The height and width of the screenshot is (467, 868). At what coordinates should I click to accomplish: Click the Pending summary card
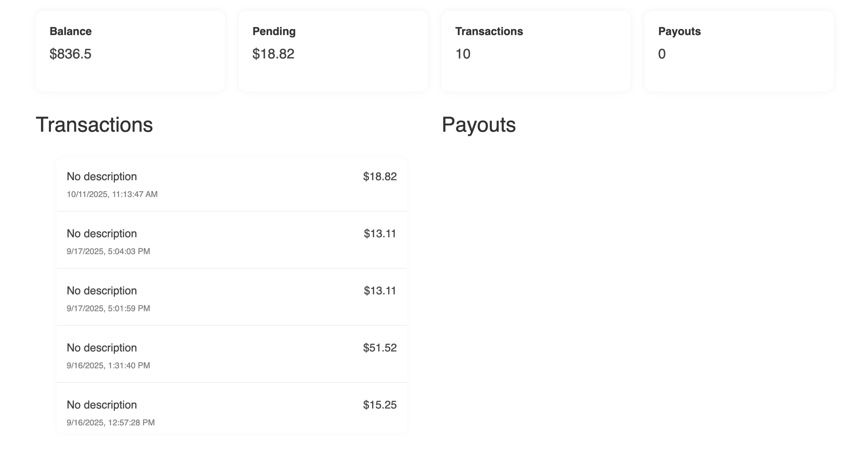click(x=334, y=51)
